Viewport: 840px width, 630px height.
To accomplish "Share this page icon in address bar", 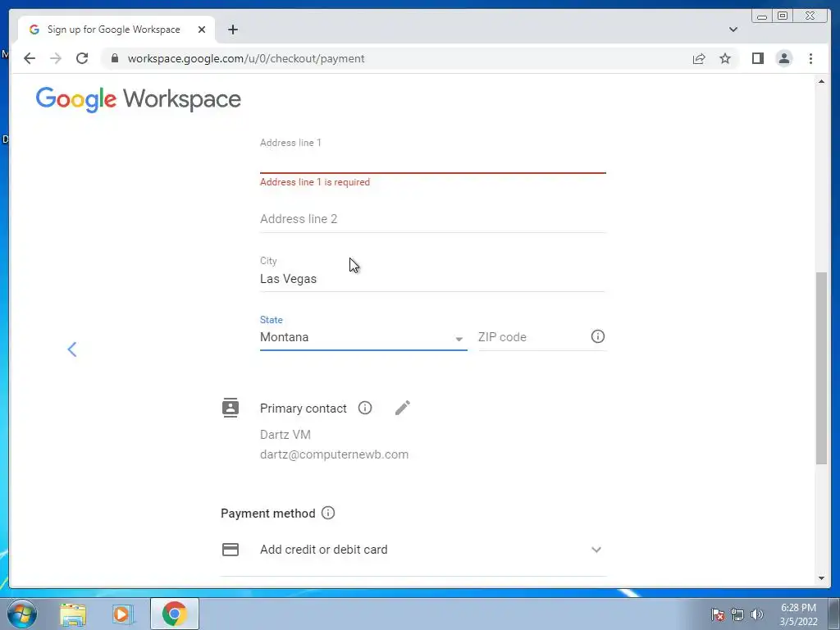I will click(699, 58).
